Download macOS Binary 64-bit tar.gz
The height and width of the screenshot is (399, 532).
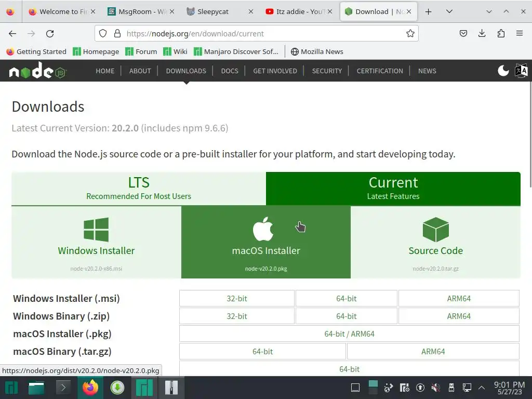262,352
